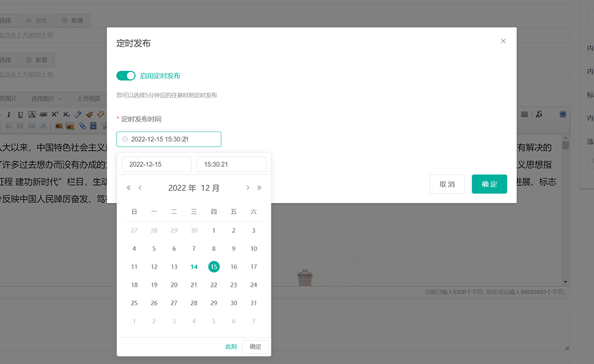Open year selector via 2022 年 header

click(182, 188)
